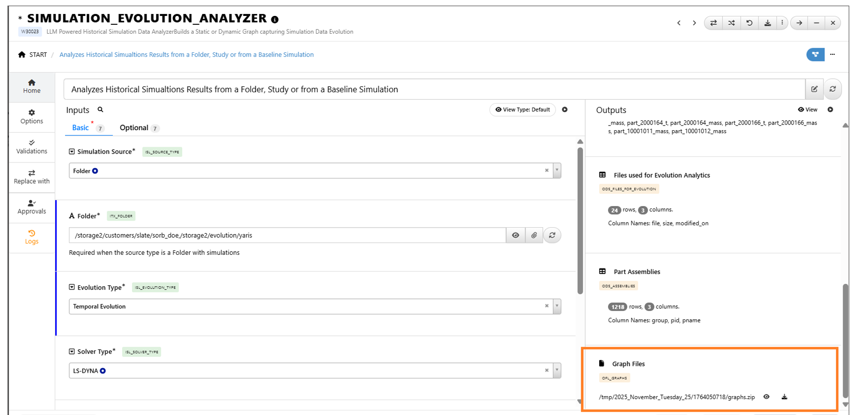Open the Simulation Source dropdown
This screenshot has width=868, height=415.
557,170
